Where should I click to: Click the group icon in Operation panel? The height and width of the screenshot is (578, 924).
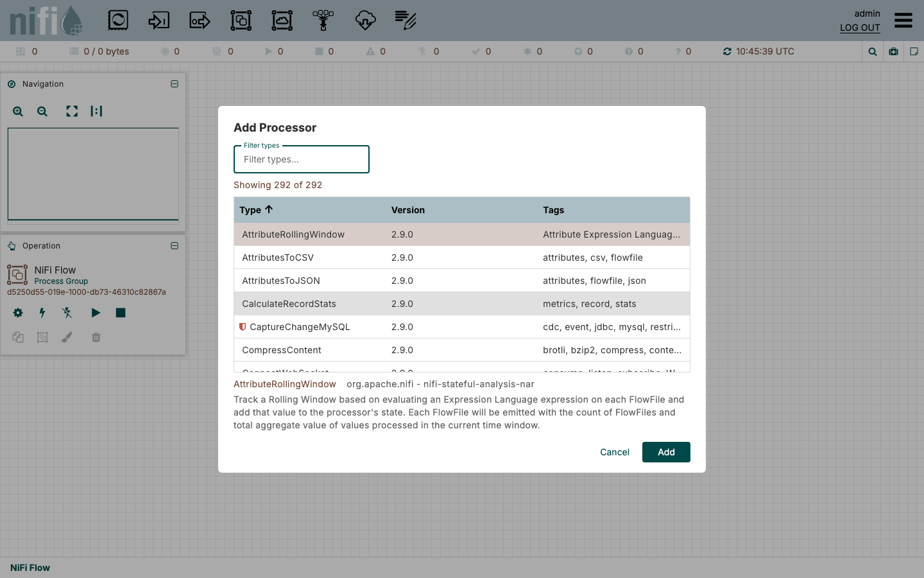point(42,337)
